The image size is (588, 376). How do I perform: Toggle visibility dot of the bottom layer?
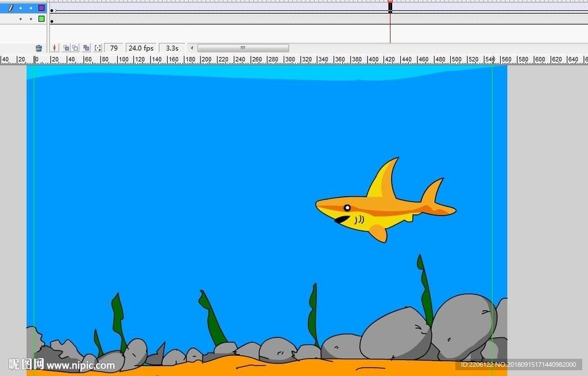21,19
